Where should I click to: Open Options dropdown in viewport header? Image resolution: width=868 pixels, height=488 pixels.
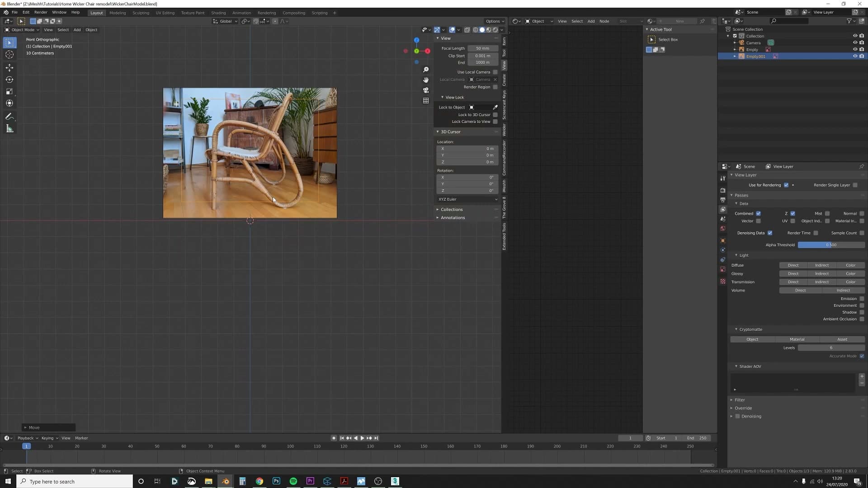point(494,21)
